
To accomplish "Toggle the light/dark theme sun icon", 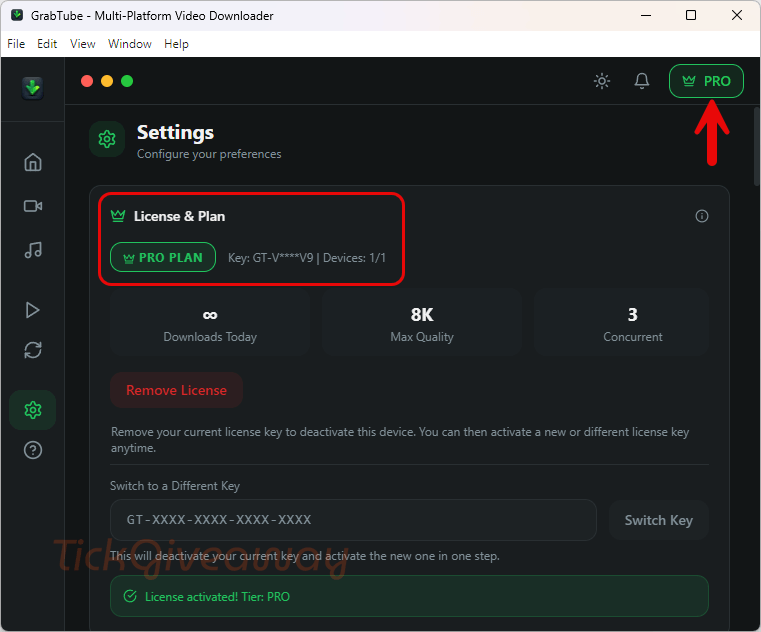I will pyautogui.click(x=602, y=81).
